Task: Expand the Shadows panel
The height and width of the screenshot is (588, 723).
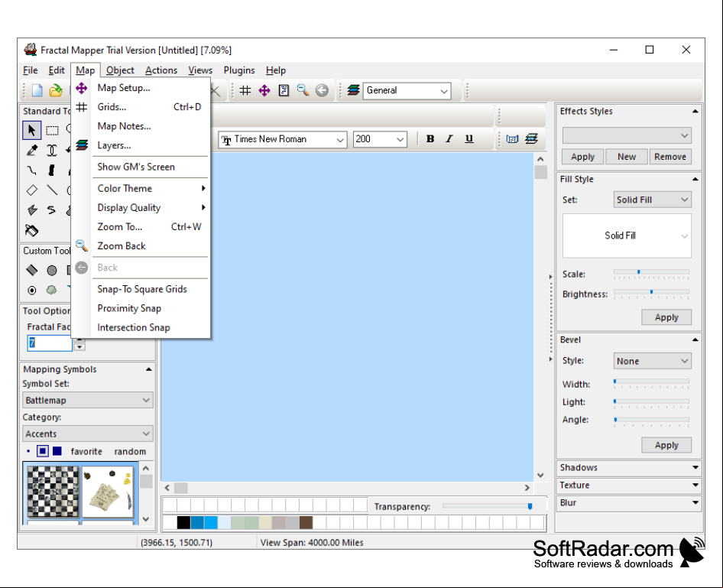Action: click(629, 468)
